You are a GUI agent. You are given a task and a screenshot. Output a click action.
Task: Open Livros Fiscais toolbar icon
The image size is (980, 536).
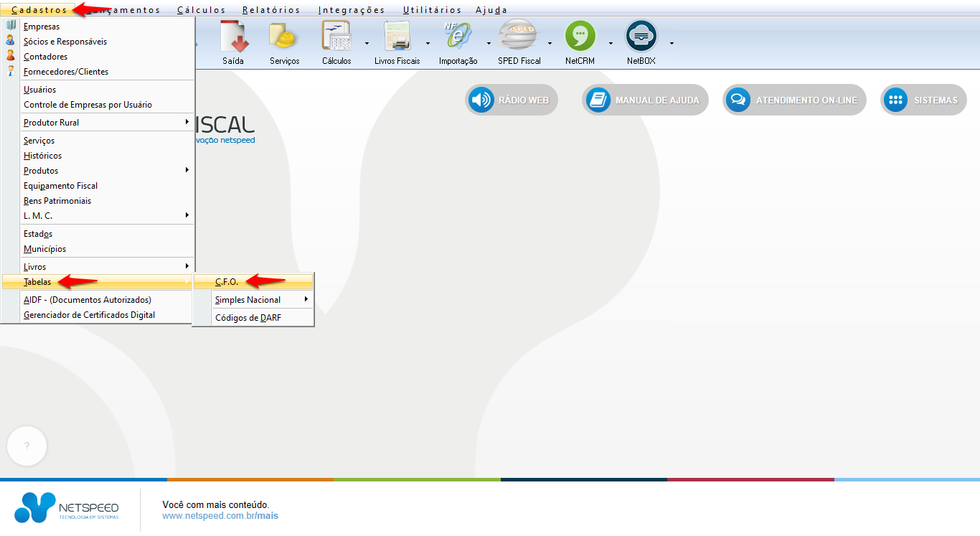(x=397, y=38)
